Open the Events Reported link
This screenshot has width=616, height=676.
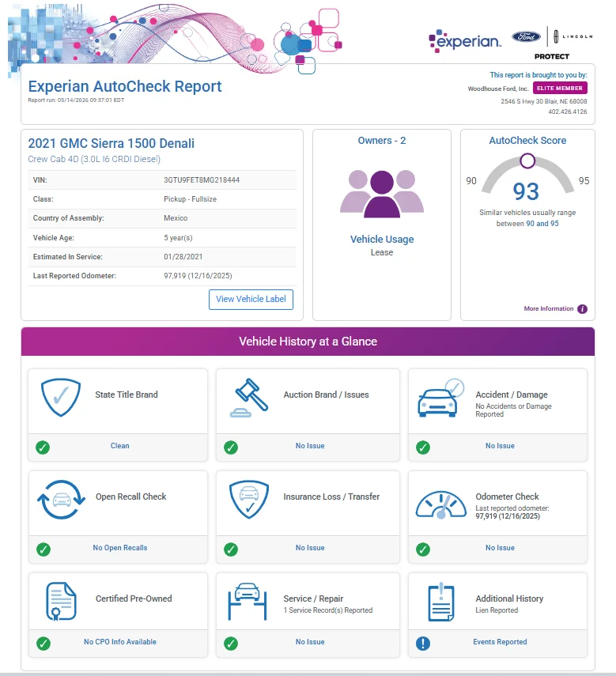coord(500,641)
